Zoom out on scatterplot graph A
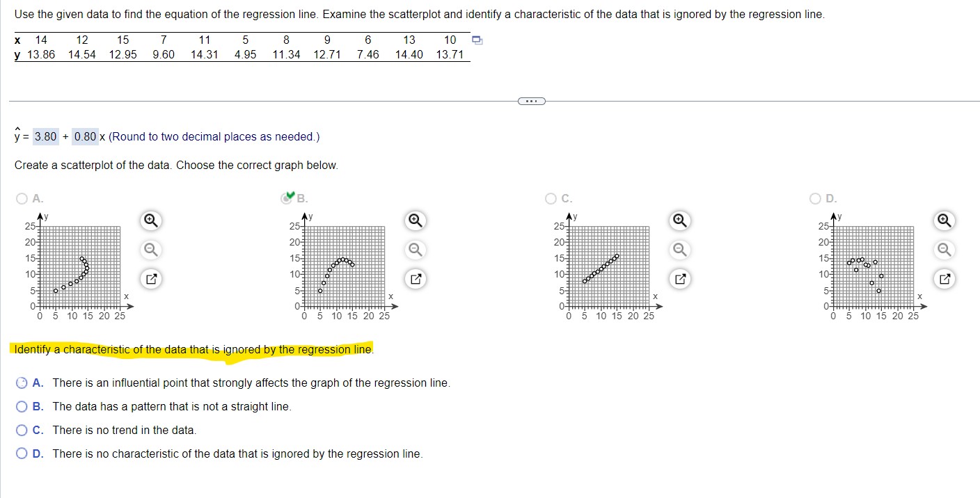This screenshot has height=498, width=980. click(x=149, y=249)
